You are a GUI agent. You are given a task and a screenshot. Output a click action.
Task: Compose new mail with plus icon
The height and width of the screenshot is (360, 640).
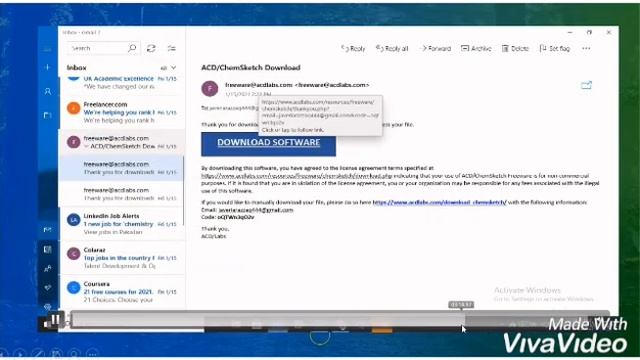point(48,67)
